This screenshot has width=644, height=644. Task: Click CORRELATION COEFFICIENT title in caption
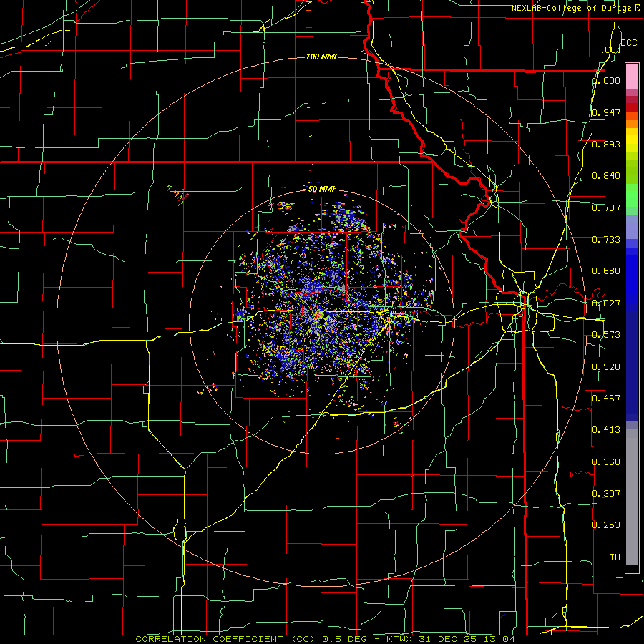click(x=209, y=639)
